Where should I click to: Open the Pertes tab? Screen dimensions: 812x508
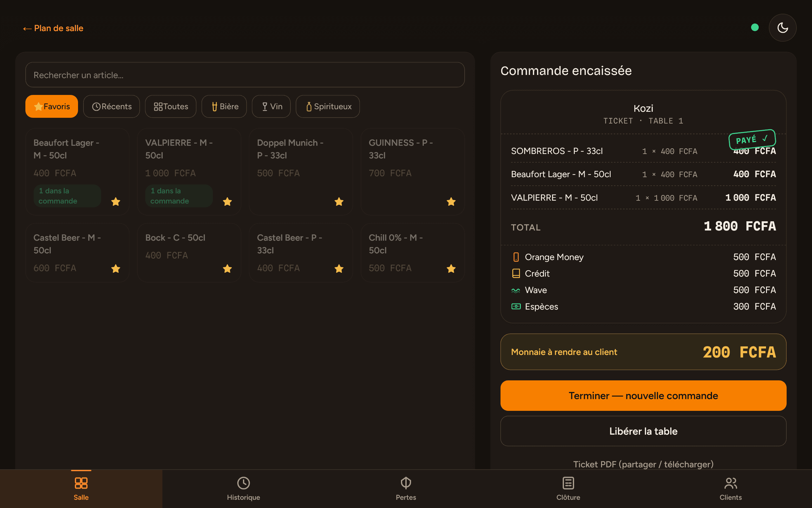[x=406, y=489]
